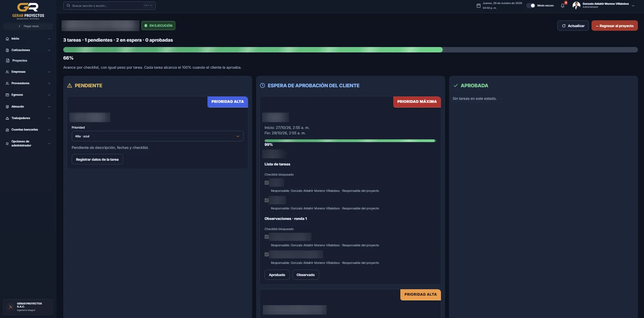Click the 66% overall project progress bar
This screenshot has height=318, width=644.
350,50
